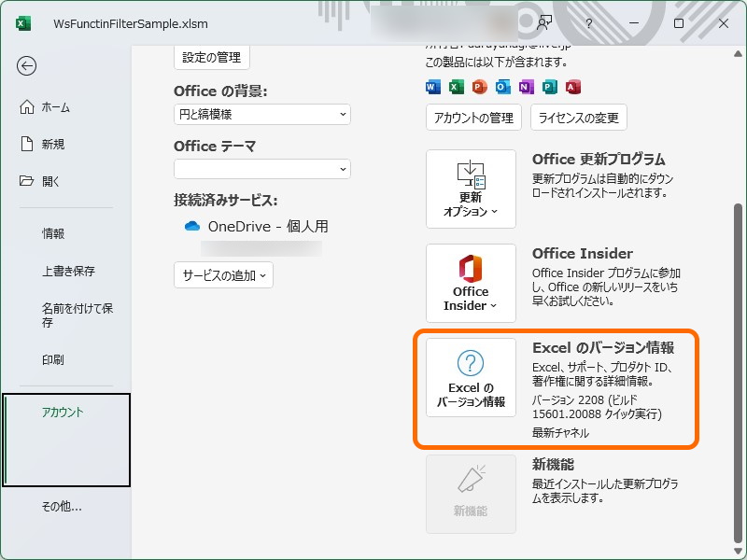Open the Office の背景 dropdown showing 円と縞模様
Screen dimensions: 747x560
261,114
